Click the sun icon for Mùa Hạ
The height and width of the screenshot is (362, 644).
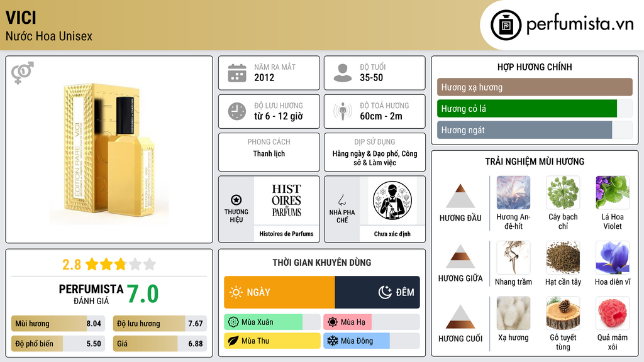[x=333, y=322]
